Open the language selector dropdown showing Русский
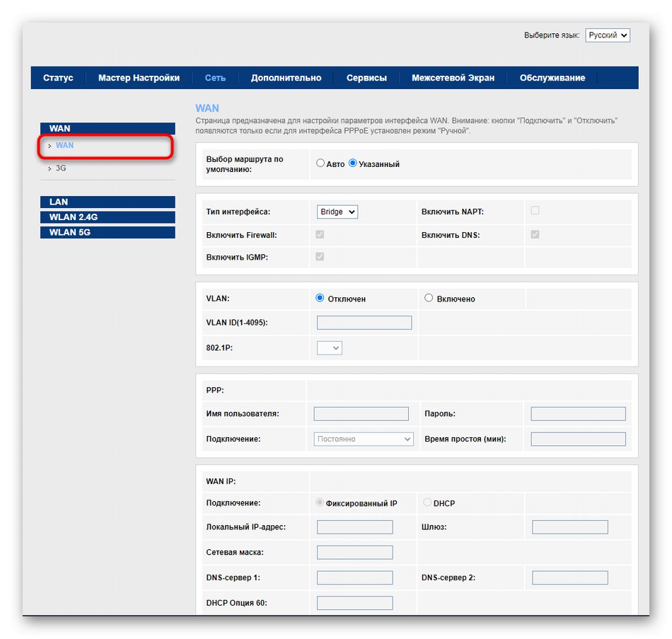Viewport: 672px width, 639px height. click(608, 35)
